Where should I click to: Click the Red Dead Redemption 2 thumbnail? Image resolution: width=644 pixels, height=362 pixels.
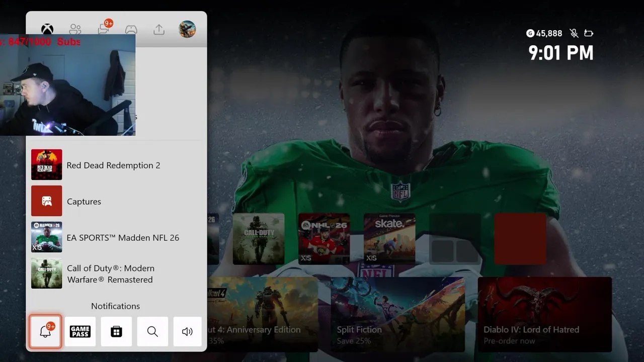pos(47,164)
